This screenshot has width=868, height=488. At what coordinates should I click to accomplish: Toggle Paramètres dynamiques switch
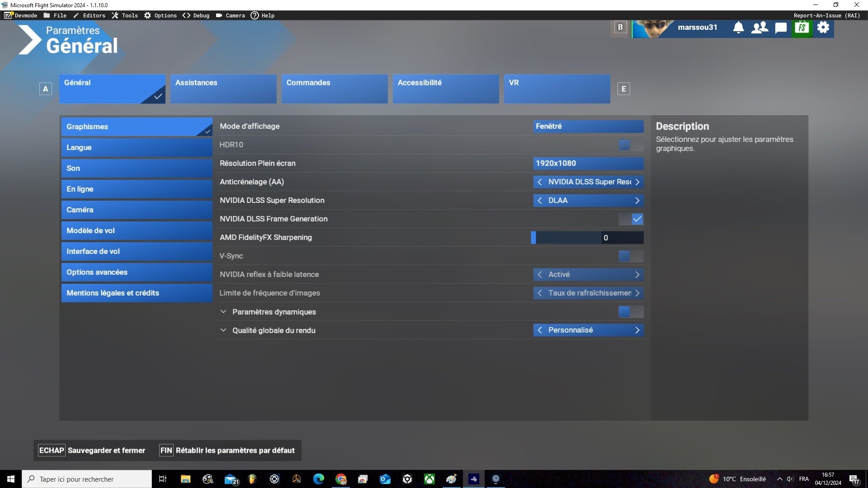pyautogui.click(x=631, y=312)
